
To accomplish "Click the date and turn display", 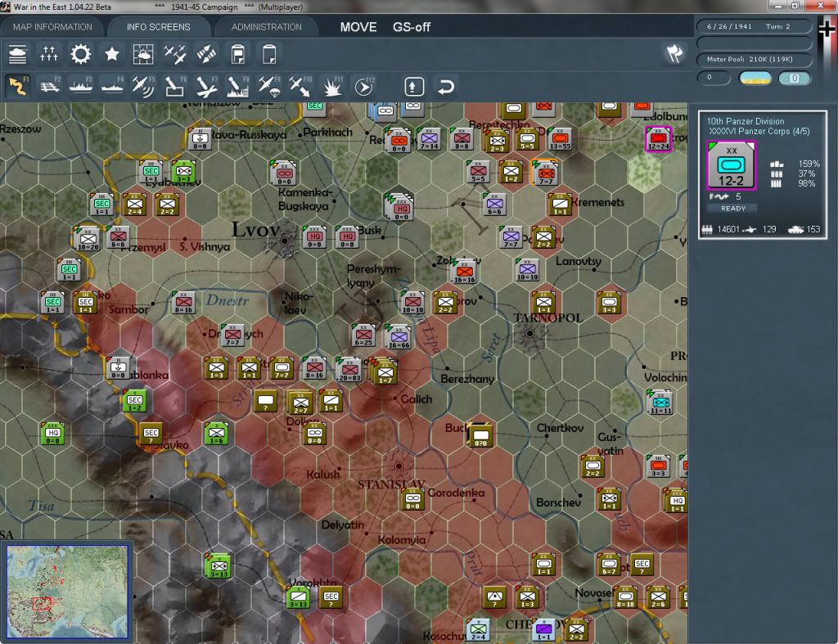I will pos(754,26).
